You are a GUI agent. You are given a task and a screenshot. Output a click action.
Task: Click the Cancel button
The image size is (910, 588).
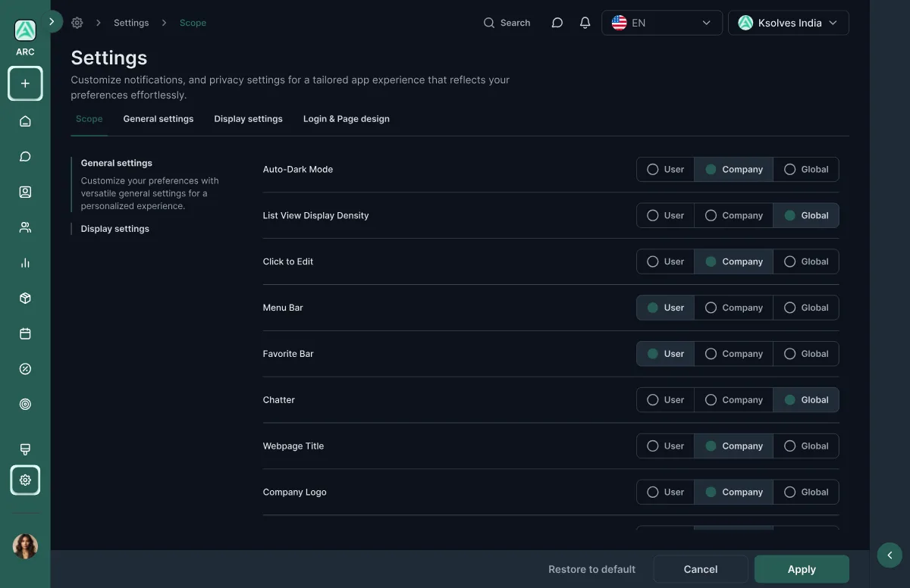click(x=701, y=569)
